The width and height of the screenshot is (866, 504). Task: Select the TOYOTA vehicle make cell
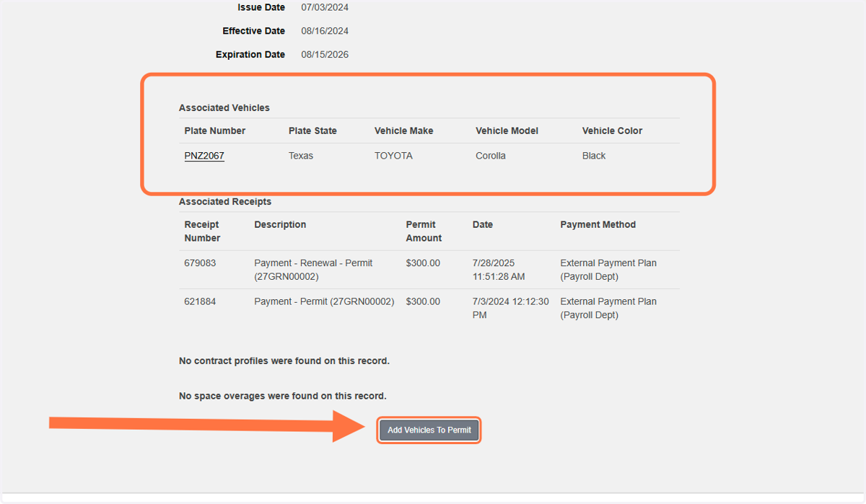[x=393, y=156]
